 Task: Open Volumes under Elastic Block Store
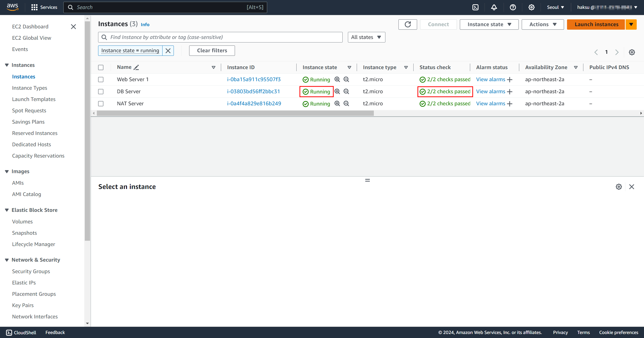22,222
